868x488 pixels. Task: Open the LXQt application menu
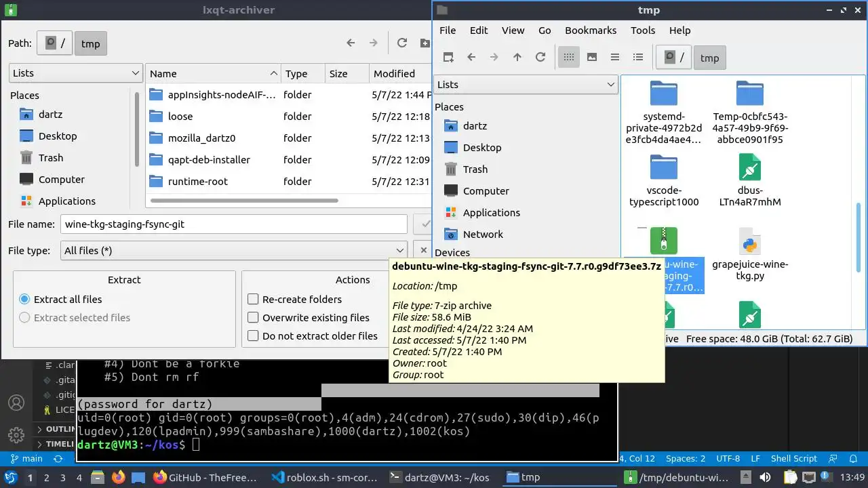click(x=11, y=477)
